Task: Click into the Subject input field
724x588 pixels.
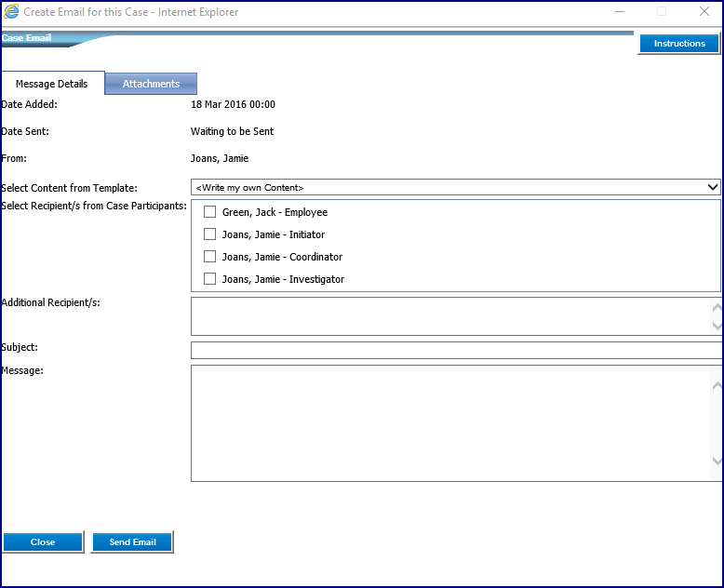Action: point(456,351)
